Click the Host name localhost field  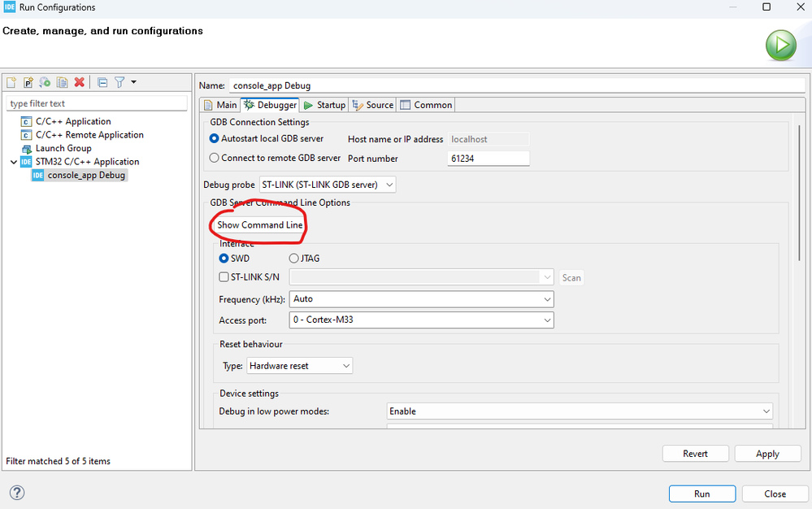tap(489, 139)
